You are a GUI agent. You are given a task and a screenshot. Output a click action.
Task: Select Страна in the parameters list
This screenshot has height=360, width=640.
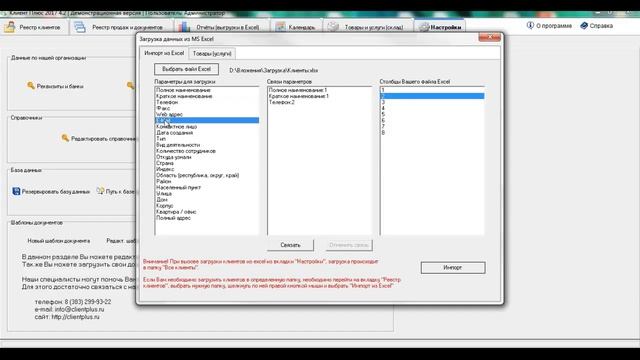pyautogui.click(x=207, y=163)
